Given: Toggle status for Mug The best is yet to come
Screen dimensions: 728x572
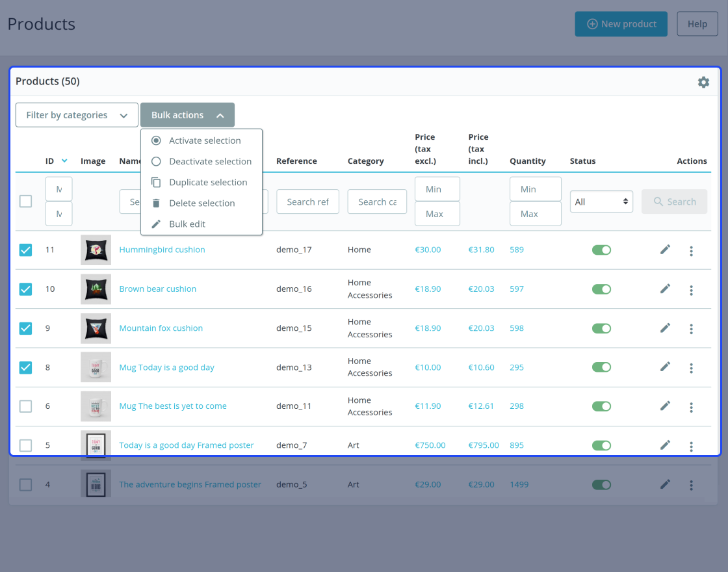Looking at the screenshot, I should [601, 406].
